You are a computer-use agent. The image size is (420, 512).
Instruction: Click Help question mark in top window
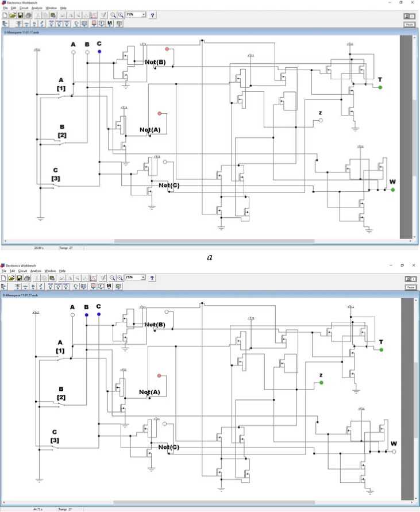point(152,15)
